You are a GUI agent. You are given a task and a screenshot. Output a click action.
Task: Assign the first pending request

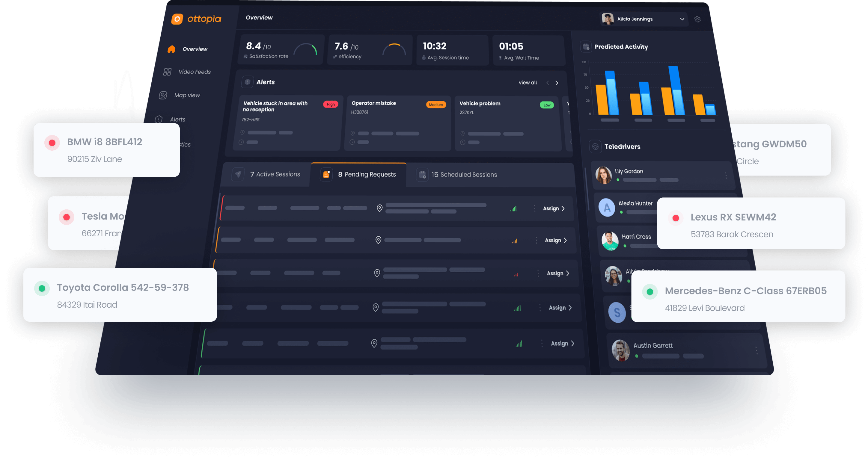pos(553,208)
